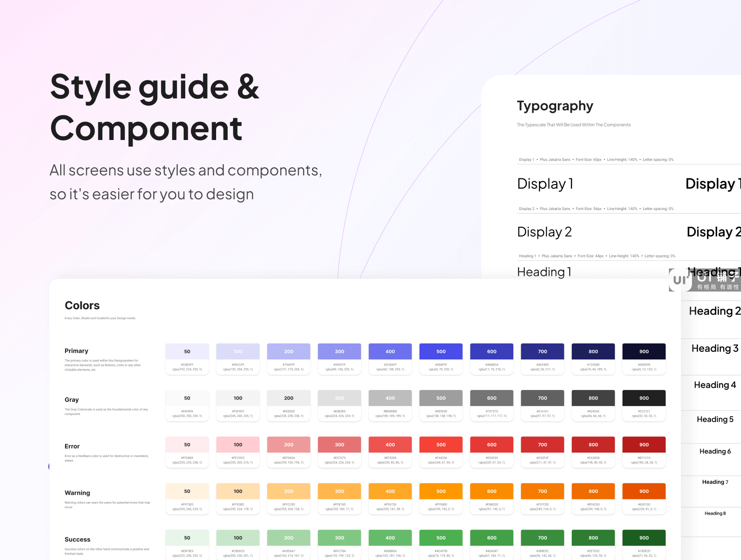Click the "Colors" section heading

pyautogui.click(x=82, y=306)
